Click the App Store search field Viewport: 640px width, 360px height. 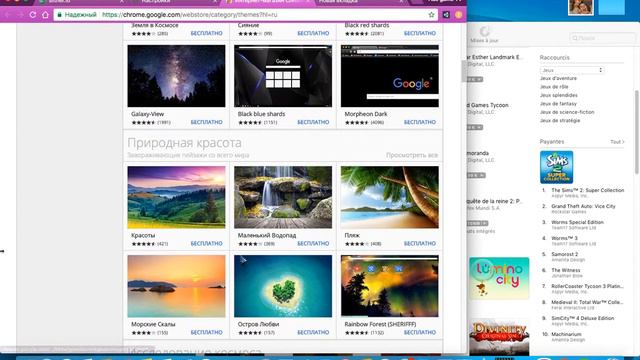(602, 38)
